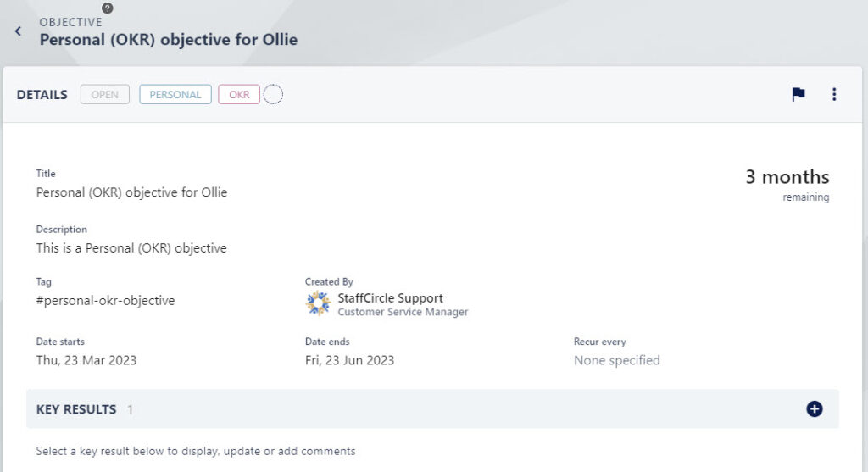Click the key results count number
Viewport: 868px width, 472px height.
[x=130, y=409]
